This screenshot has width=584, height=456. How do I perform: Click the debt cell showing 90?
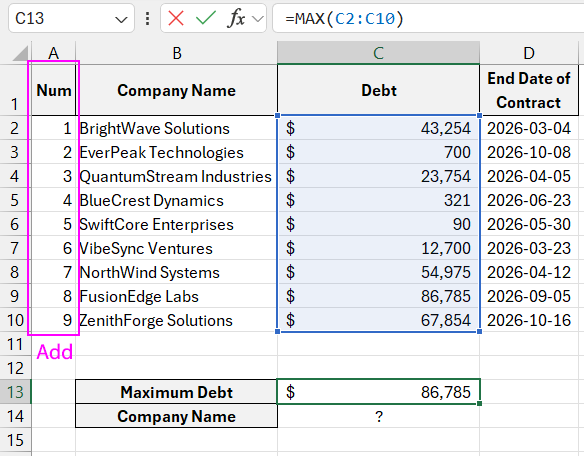click(378, 224)
